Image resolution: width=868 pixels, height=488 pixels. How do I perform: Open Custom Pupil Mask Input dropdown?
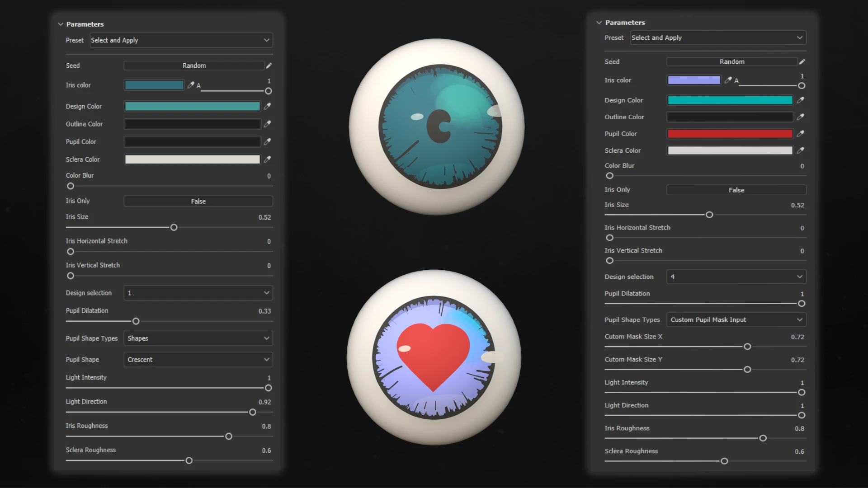(x=736, y=319)
